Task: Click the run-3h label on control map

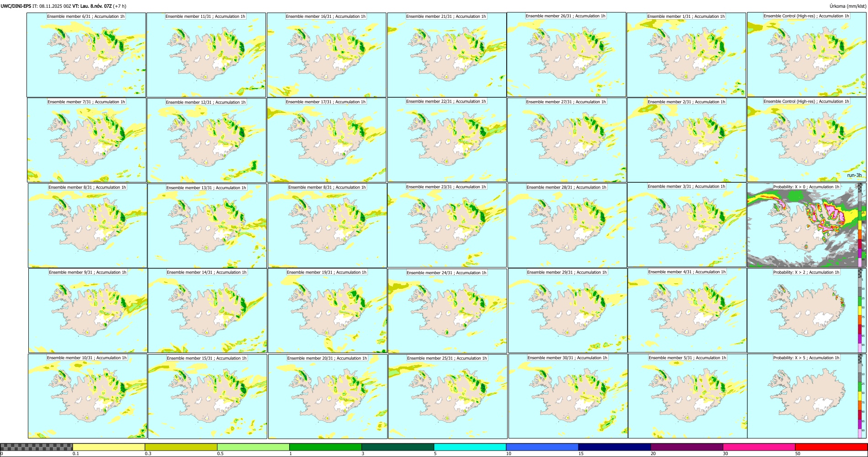Action: (x=854, y=175)
